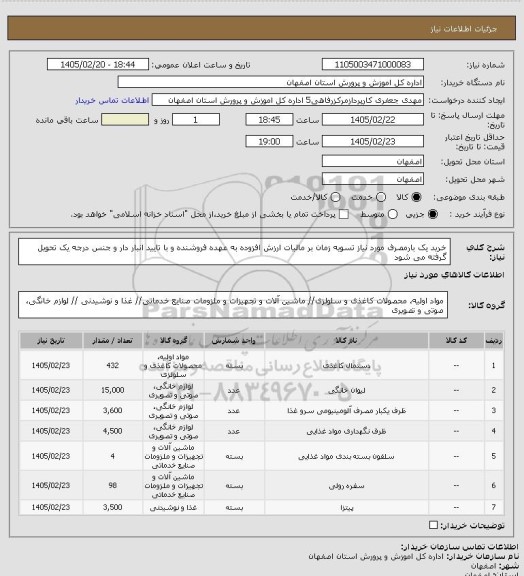Click the تعداد / مقدار column header
Image resolution: width=524 pixels, height=576 pixels.
pyautogui.click(x=112, y=341)
